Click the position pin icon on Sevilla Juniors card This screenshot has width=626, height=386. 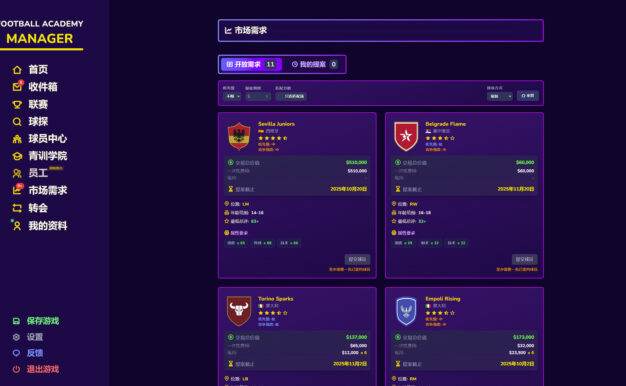coord(226,204)
